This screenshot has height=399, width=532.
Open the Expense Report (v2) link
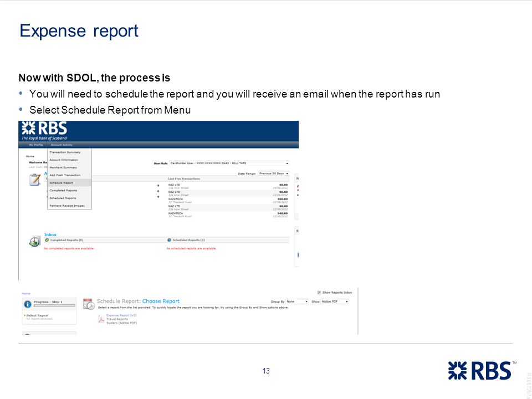tap(121, 315)
